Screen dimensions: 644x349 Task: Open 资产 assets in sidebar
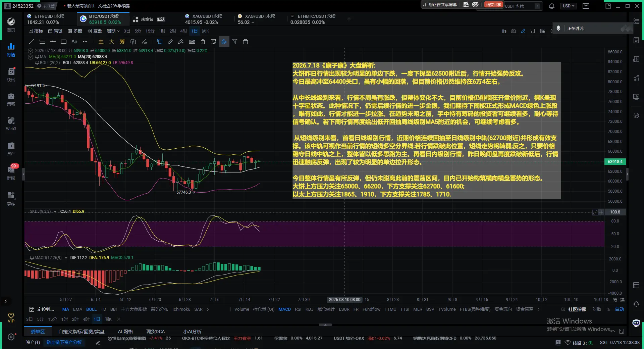(x=11, y=149)
